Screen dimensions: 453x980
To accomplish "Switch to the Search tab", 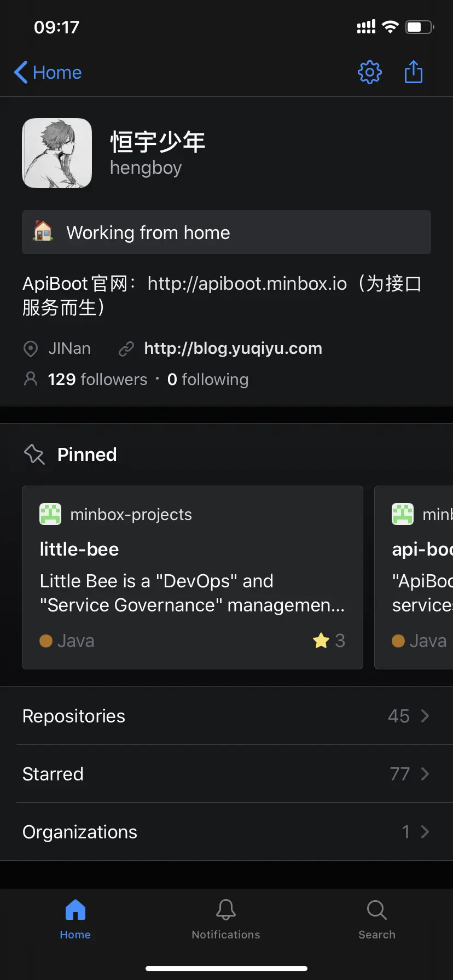I will coord(377,918).
